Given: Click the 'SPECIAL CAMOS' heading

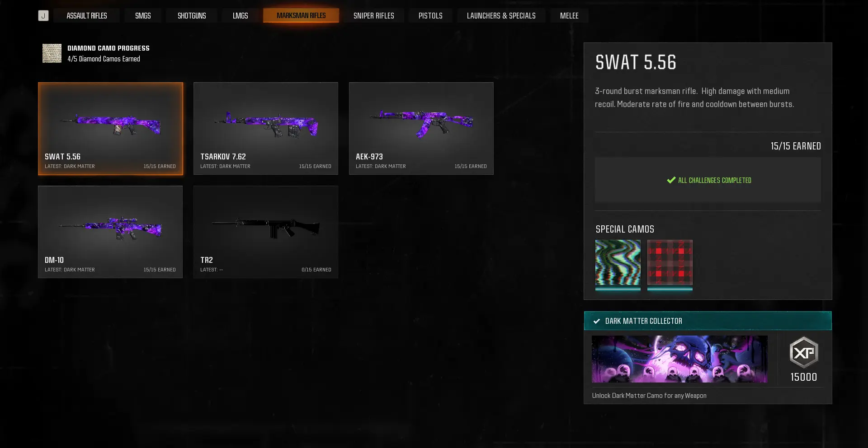Looking at the screenshot, I should click(x=625, y=229).
